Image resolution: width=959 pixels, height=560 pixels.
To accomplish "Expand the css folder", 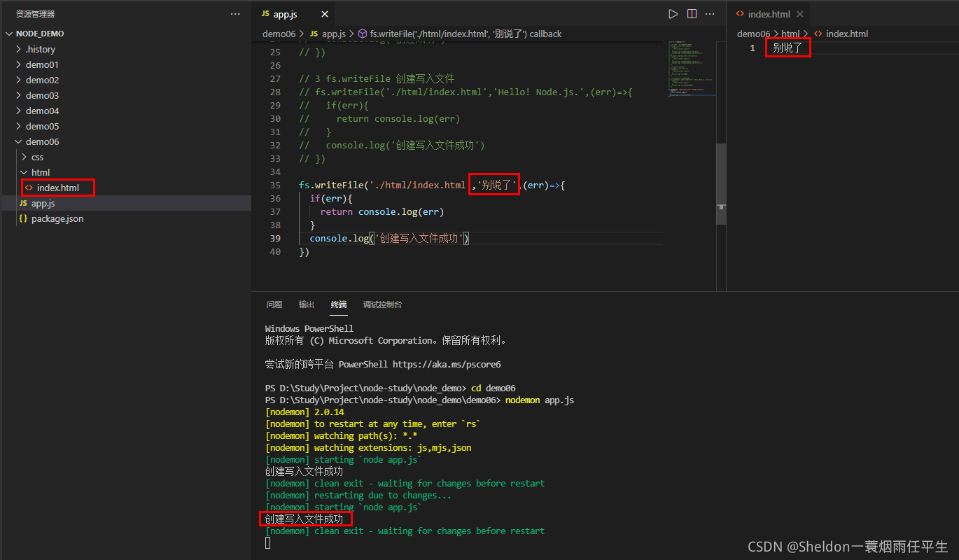I will [x=37, y=157].
